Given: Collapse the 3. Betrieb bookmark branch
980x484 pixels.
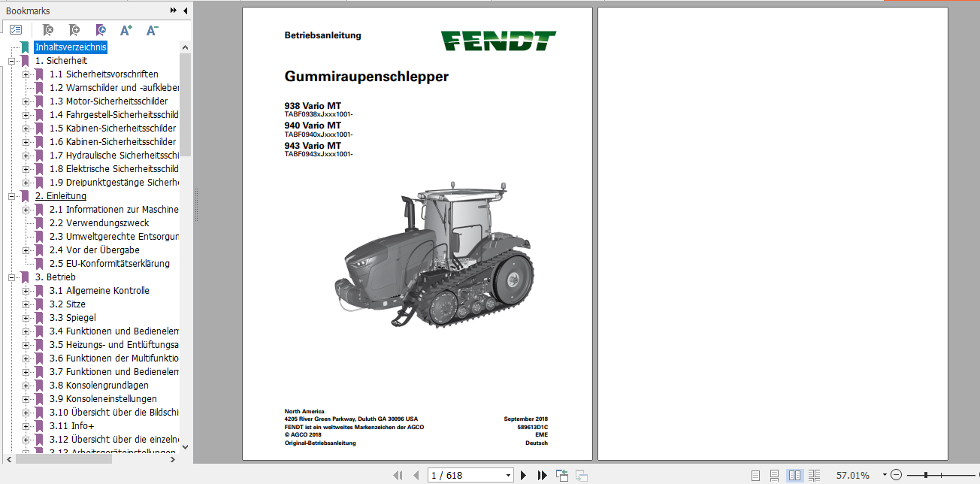Looking at the screenshot, I should point(12,277).
